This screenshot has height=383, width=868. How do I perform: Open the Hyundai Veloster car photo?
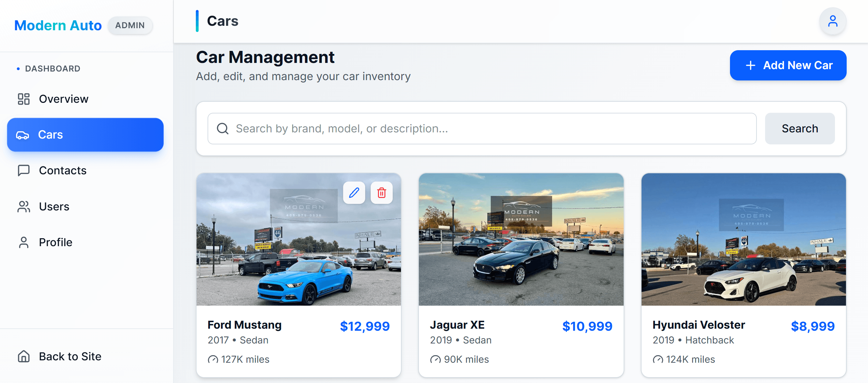tap(744, 239)
